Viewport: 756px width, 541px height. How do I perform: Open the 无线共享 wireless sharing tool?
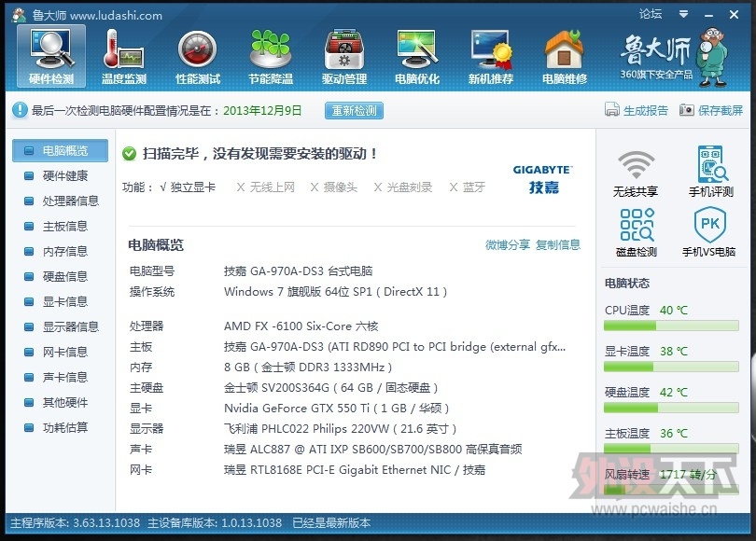(636, 173)
